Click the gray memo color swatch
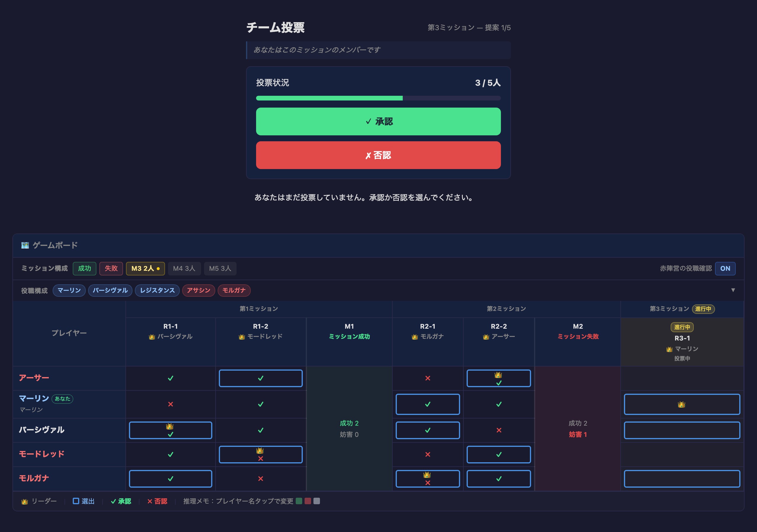Viewport: 757px width, 532px height. (x=316, y=501)
